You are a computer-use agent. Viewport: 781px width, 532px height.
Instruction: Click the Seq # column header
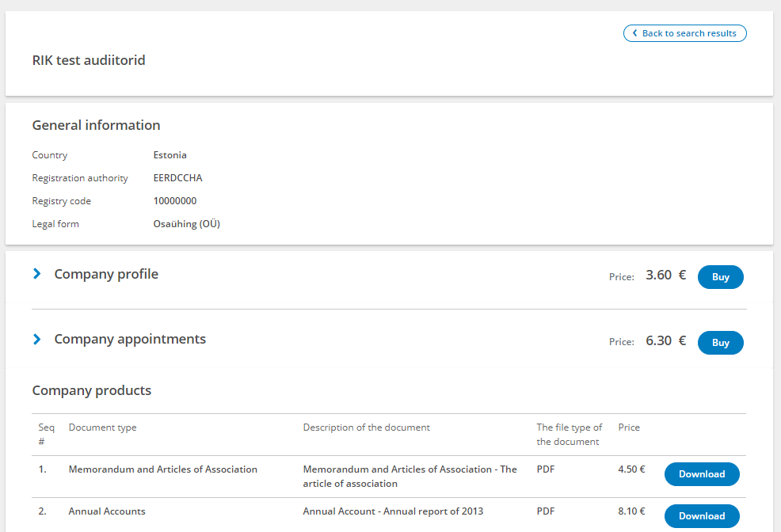click(x=46, y=435)
